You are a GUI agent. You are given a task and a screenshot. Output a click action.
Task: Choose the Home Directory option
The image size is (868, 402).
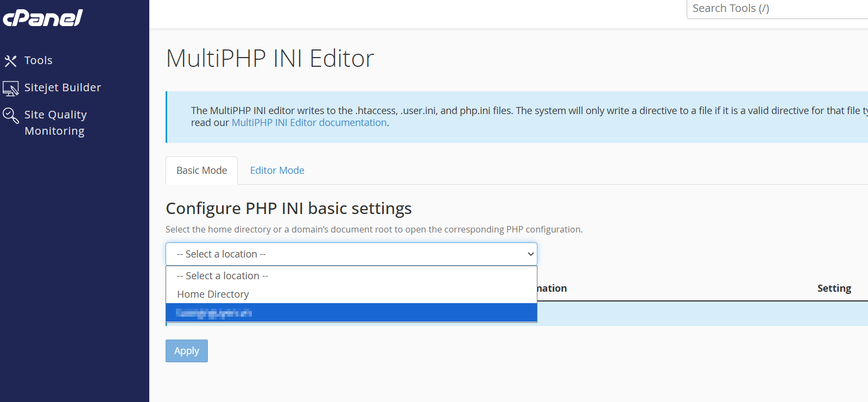click(x=351, y=294)
